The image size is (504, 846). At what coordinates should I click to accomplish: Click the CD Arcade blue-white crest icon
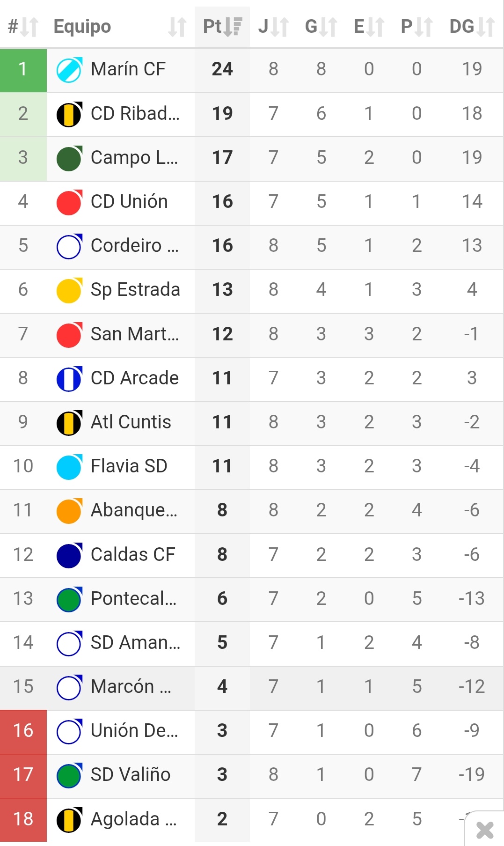pos(69,378)
